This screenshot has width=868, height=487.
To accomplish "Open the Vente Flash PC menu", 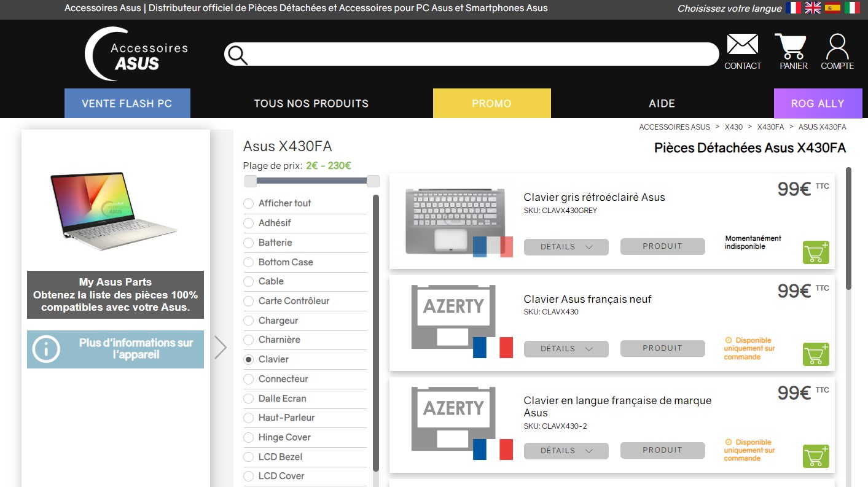I will coord(127,103).
